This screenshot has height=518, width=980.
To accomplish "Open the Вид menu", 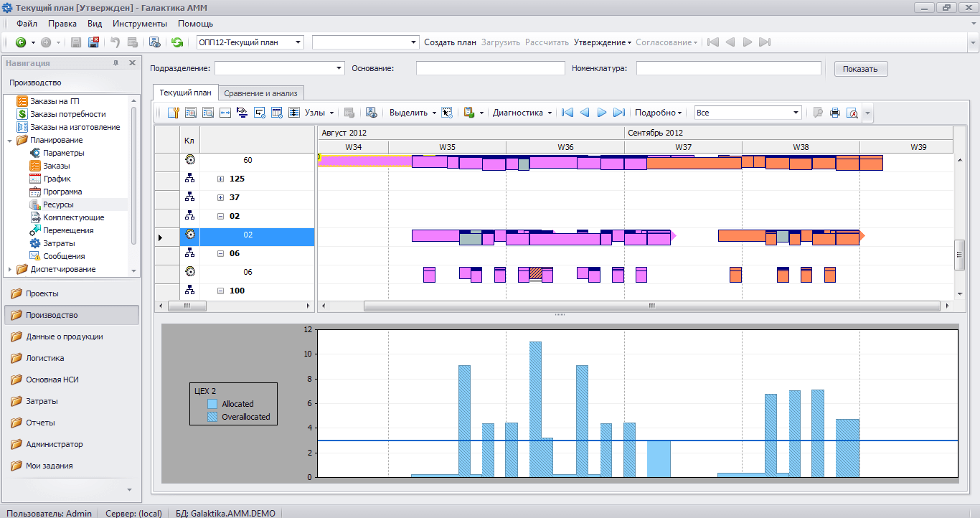I will pos(95,24).
